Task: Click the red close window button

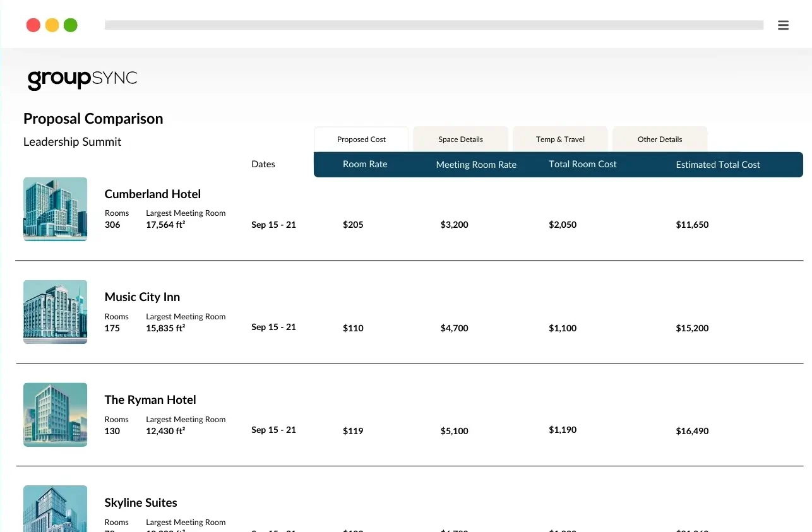Action: [x=33, y=25]
